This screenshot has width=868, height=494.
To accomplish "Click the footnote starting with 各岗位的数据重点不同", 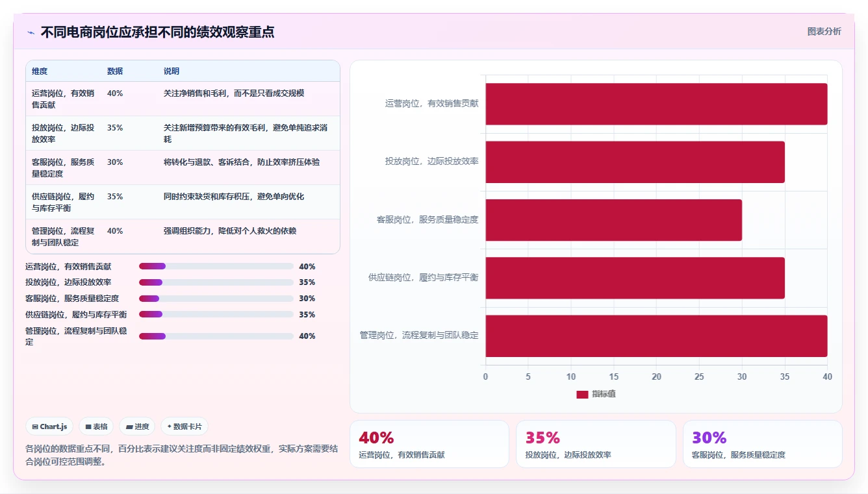I will pos(182,455).
